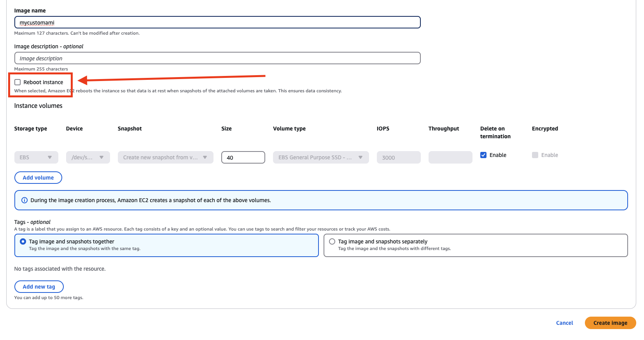Select Tag image and snapshots together
644x340 pixels.
tap(23, 241)
